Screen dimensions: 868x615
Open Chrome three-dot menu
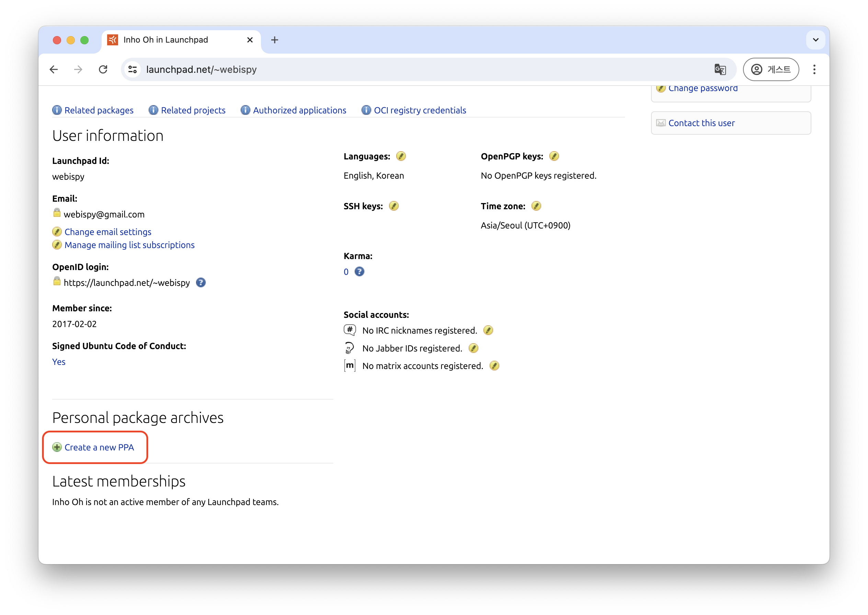pos(814,69)
